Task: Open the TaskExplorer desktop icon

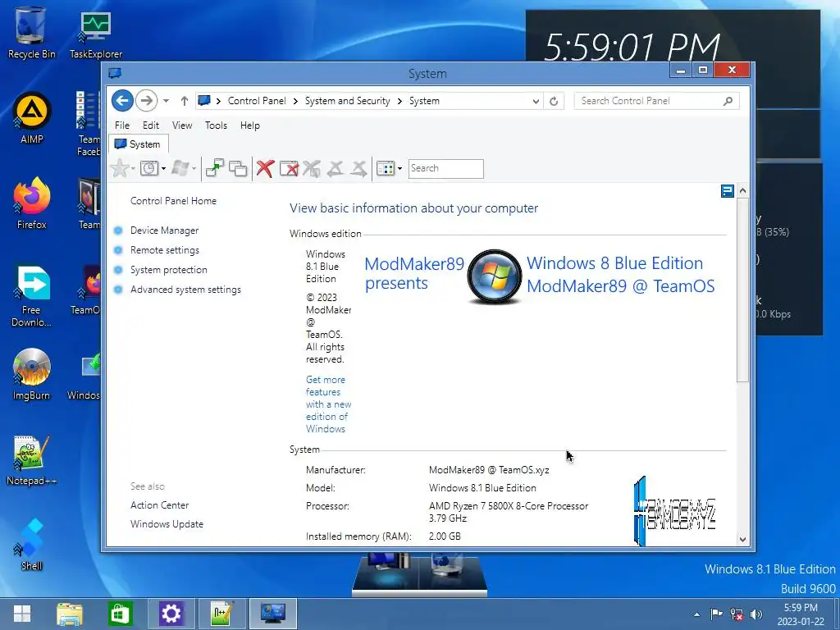Action: point(95,34)
